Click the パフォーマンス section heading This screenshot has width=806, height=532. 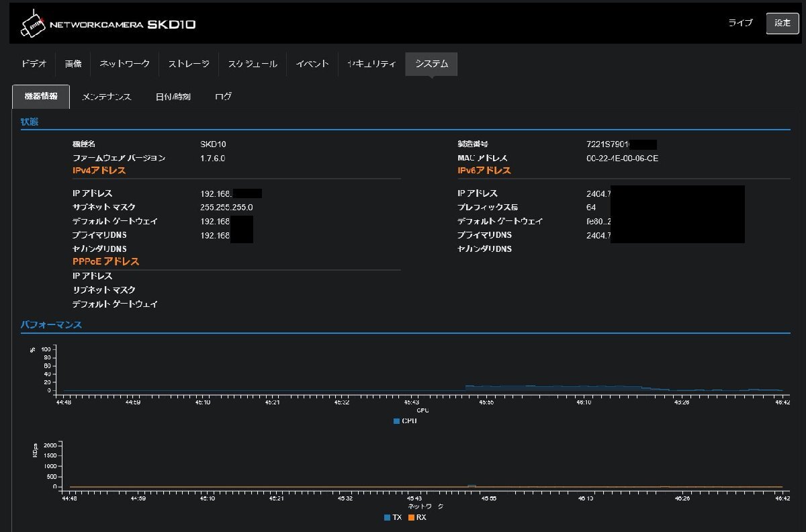point(51,324)
